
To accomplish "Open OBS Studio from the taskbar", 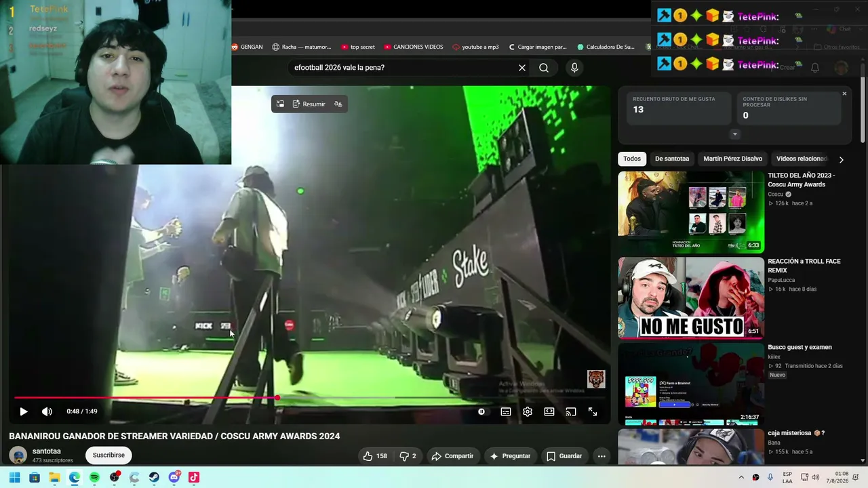I will pos(115,477).
